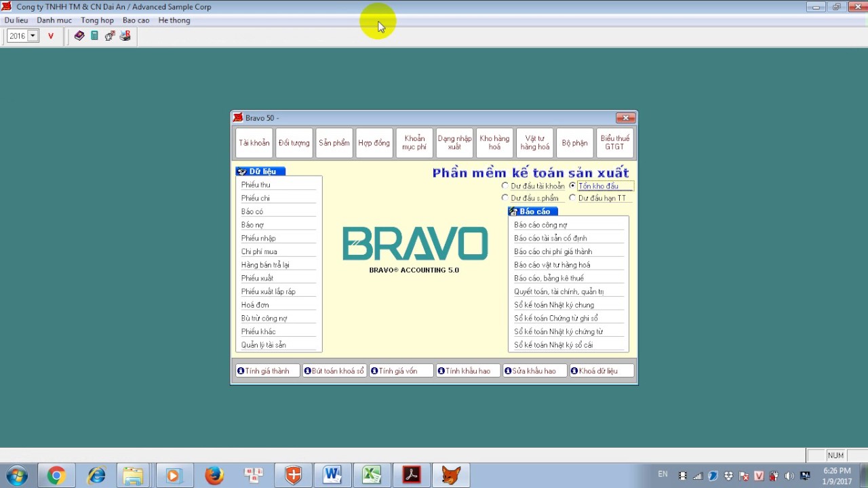Open the Bao cao menu
Image resolution: width=868 pixels, height=488 pixels.
click(x=136, y=20)
